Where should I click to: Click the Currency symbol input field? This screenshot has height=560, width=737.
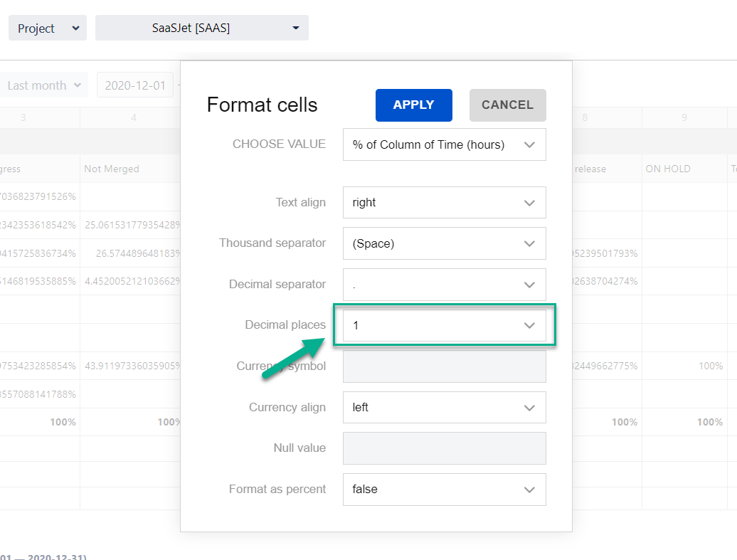pos(444,366)
